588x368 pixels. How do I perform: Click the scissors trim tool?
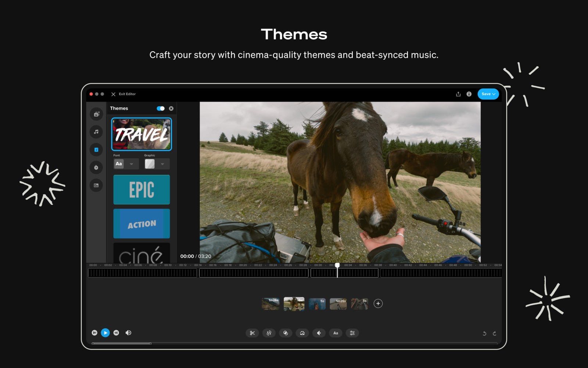252,333
